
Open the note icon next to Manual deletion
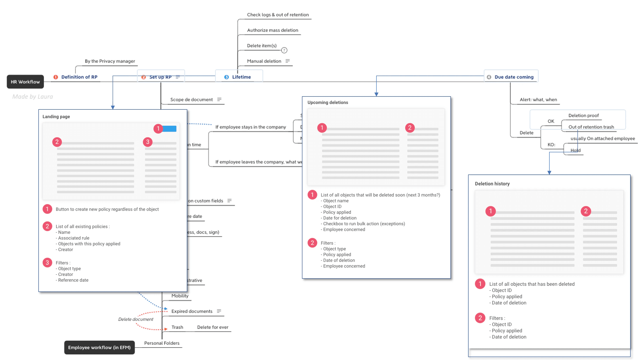(288, 61)
